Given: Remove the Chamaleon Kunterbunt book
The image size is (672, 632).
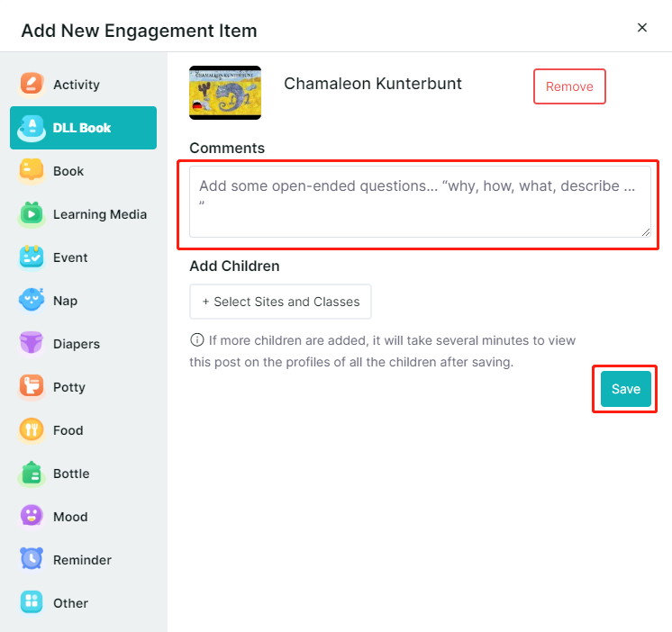Looking at the screenshot, I should click(x=569, y=86).
